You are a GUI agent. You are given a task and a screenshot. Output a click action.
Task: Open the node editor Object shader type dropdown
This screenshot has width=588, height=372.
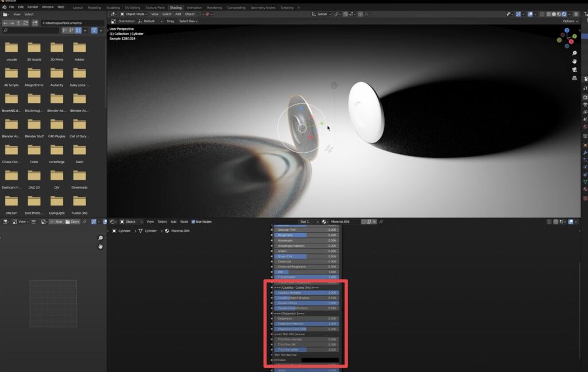(131, 222)
